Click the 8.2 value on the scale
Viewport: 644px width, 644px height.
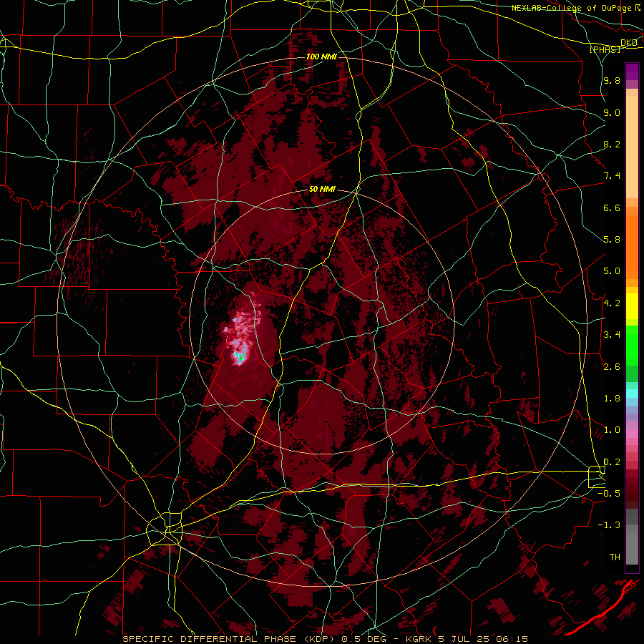coord(612,144)
